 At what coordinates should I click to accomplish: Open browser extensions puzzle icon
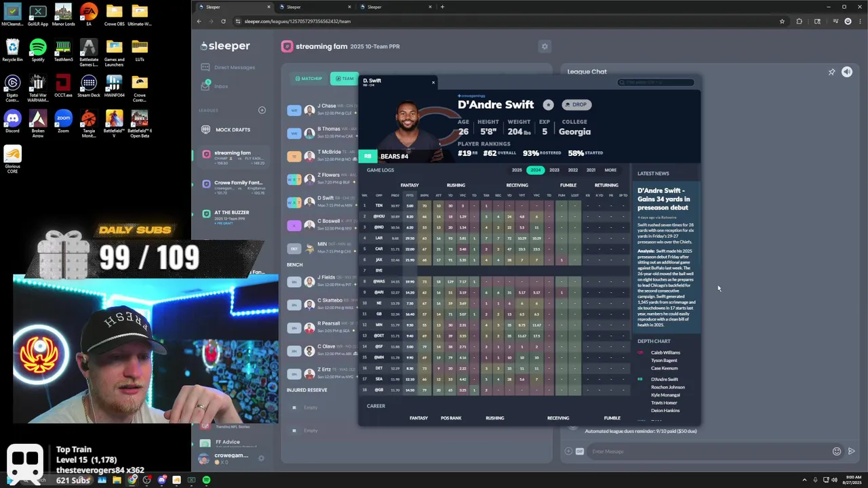(799, 21)
